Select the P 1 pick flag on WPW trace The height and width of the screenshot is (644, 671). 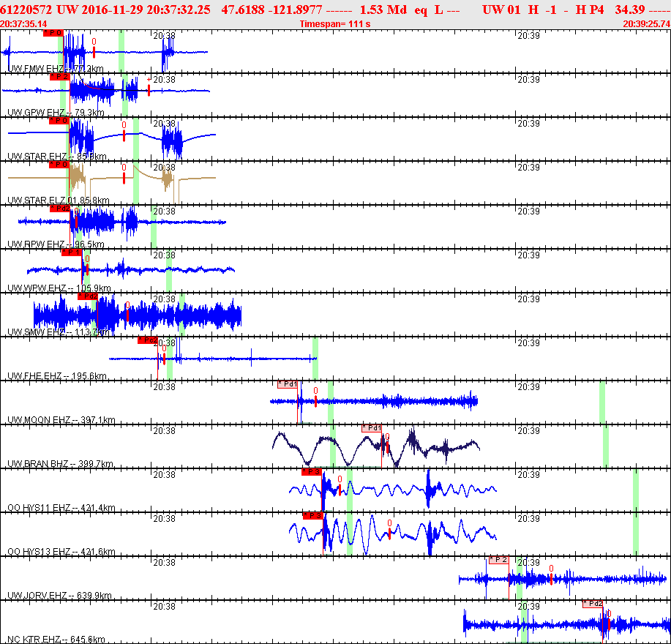pos(72,252)
